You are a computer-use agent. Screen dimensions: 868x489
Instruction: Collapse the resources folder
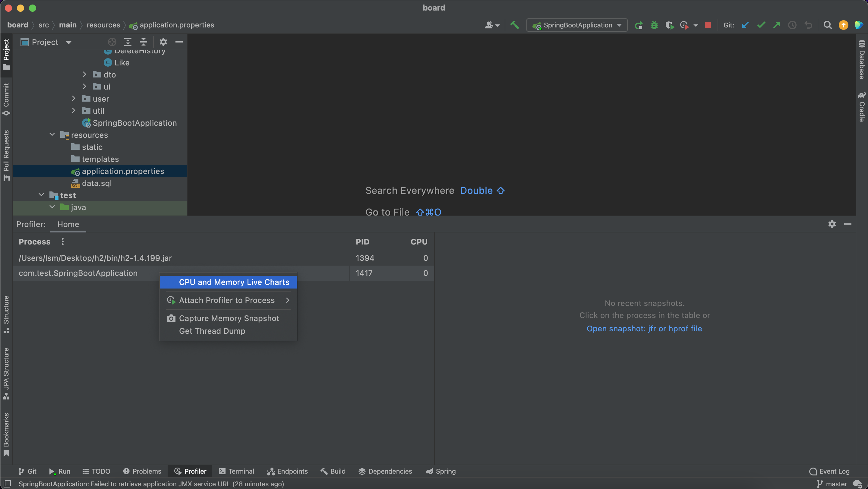click(52, 134)
